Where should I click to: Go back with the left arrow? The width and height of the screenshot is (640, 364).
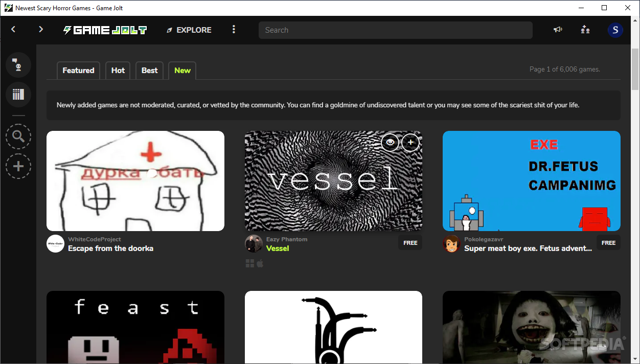click(13, 30)
